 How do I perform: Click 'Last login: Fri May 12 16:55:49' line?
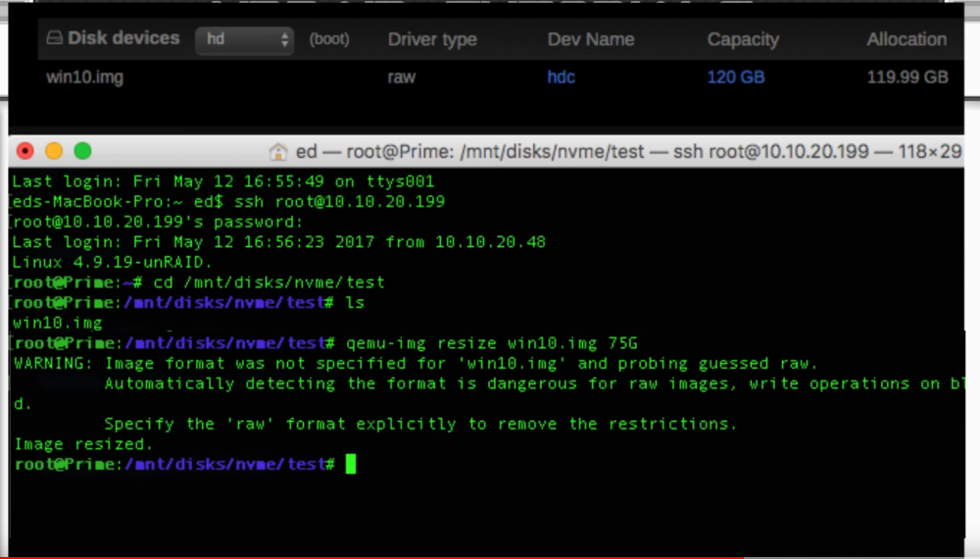(x=223, y=181)
